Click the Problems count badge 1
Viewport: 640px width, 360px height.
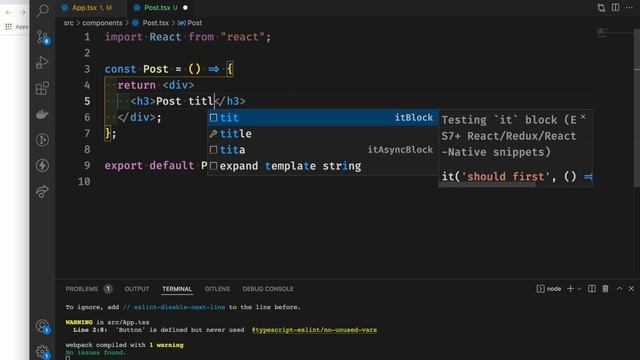pos(108,289)
